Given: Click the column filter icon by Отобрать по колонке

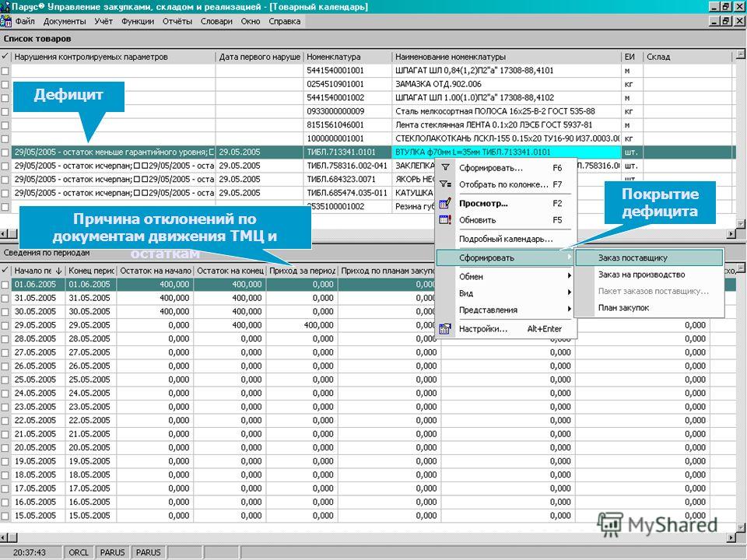Looking at the screenshot, I should tap(445, 184).
